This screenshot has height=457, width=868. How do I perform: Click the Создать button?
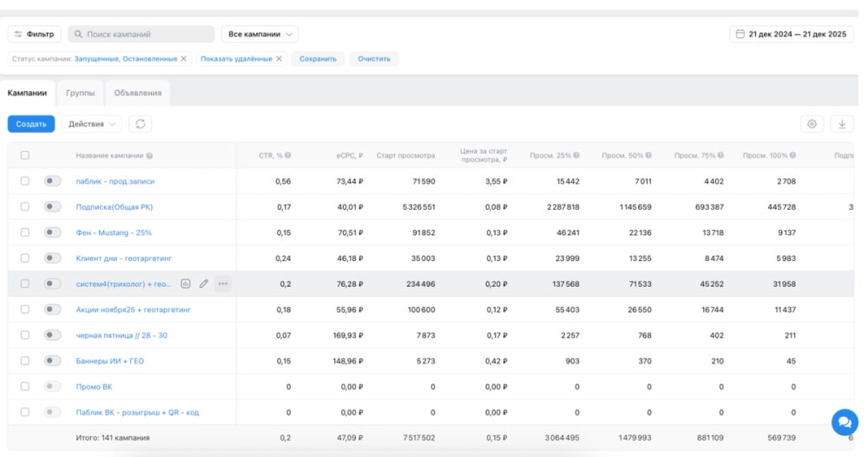point(31,124)
